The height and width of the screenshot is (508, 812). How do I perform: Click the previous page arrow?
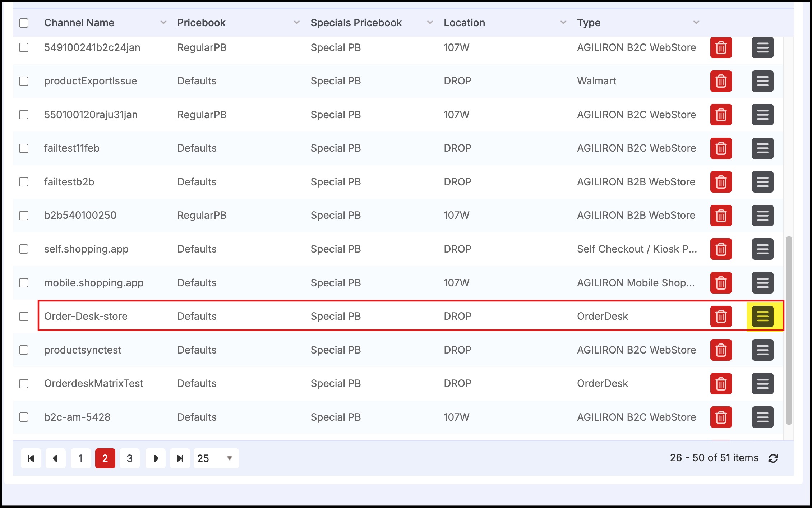coord(55,458)
